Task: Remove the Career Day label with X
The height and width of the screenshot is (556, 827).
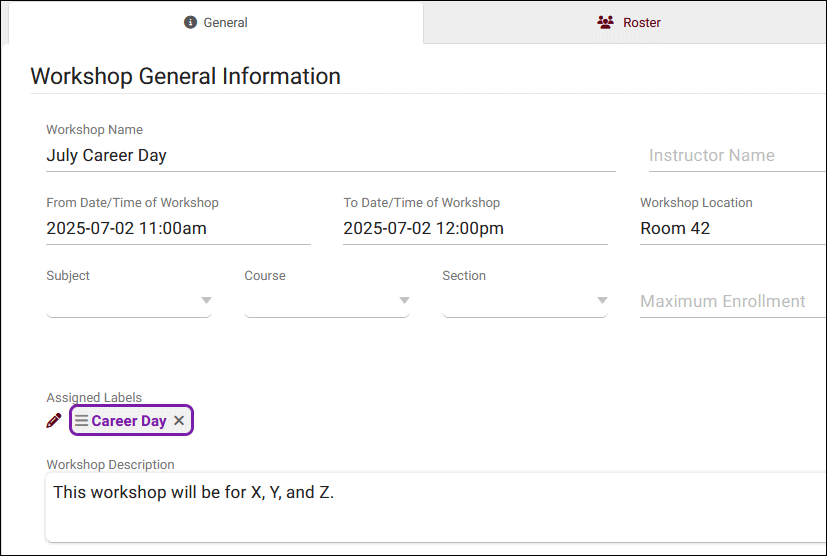Action: point(179,421)
